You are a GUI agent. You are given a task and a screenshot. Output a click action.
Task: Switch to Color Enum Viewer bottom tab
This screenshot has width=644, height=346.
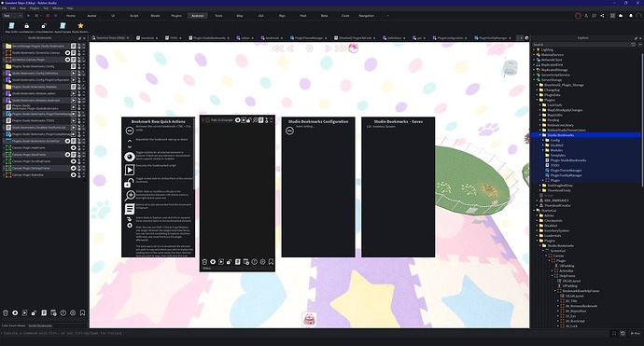(14, 325)
